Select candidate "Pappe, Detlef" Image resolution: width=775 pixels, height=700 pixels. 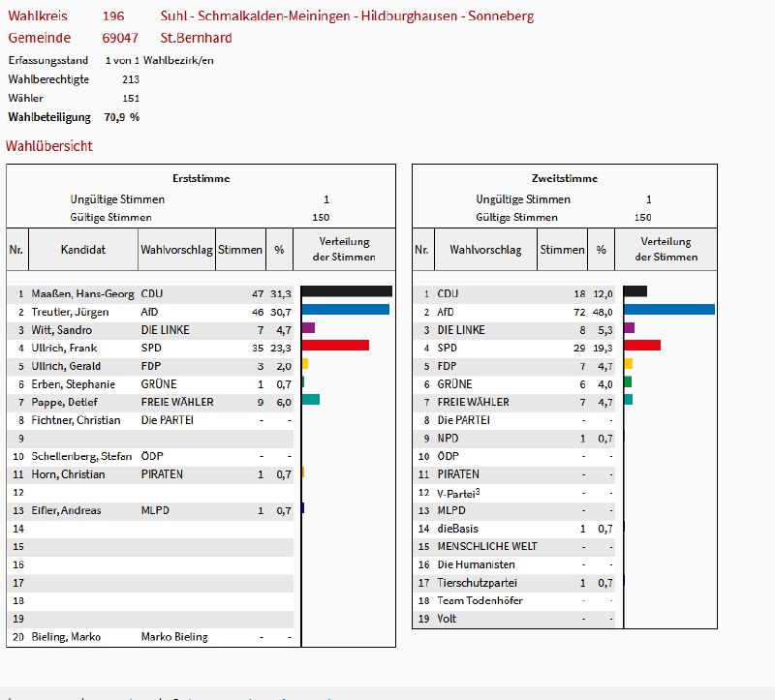64,402
